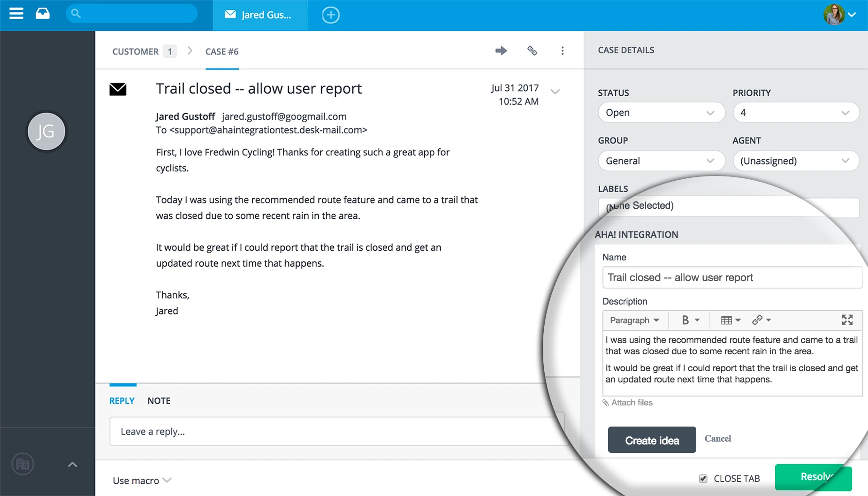Switch to the NOTE tab
This screenshot has height=496, width=868.
[159, 401]
